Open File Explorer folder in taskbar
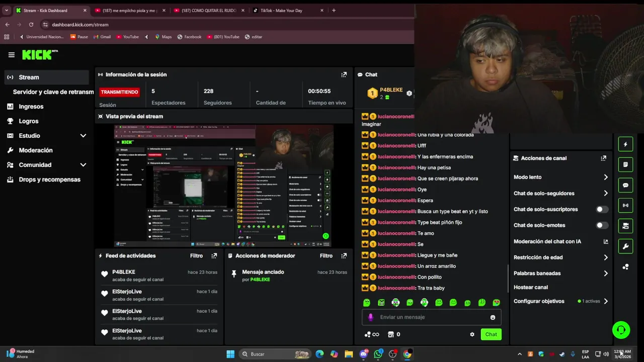Image resolution: width=644 pixels, height=362 pixels. (349, 354)
